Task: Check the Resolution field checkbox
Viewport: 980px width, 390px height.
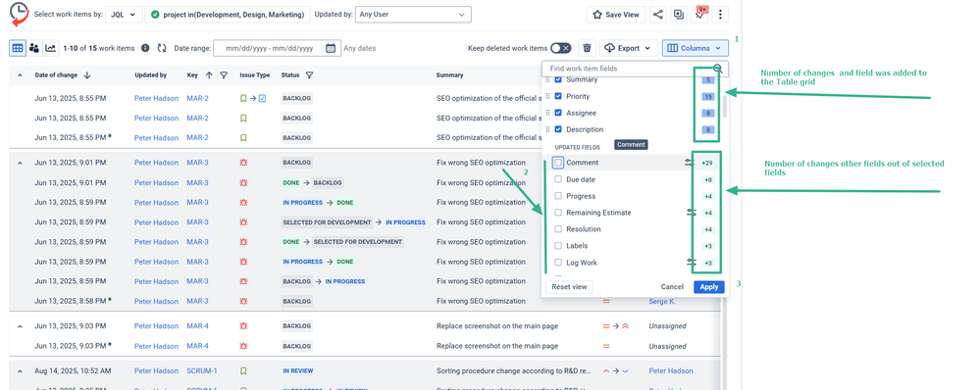Action: click(x=559, y=229)
